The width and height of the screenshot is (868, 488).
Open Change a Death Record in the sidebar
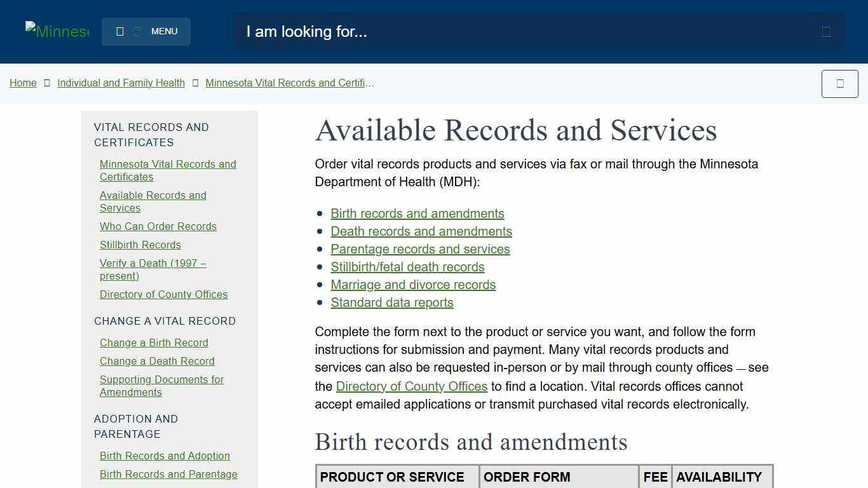click(x=157, y=361)
